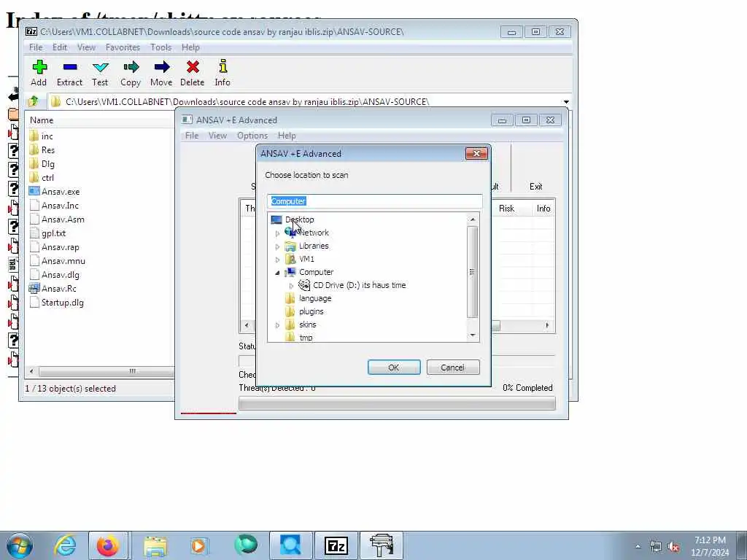The image size is (747, 560).
Task: Select the plugins folder icon
Action: click(290, 311)
